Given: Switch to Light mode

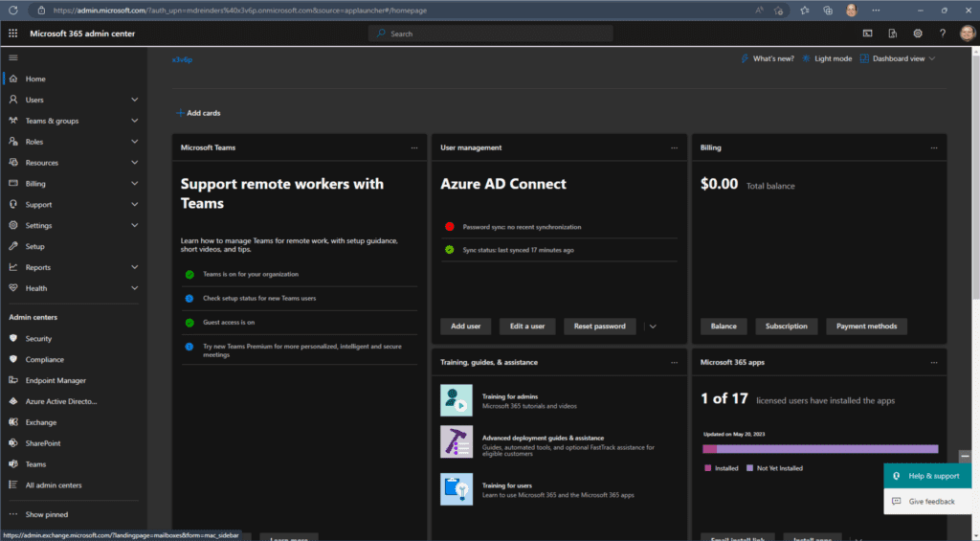Looking at the screenshot, I should 827,58.
